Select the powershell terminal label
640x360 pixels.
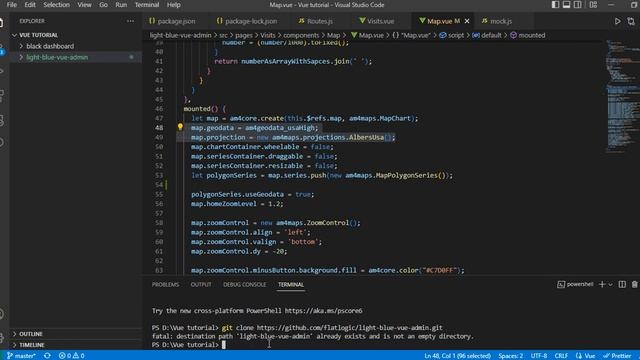pyautogui.click(x=575, y=284)
